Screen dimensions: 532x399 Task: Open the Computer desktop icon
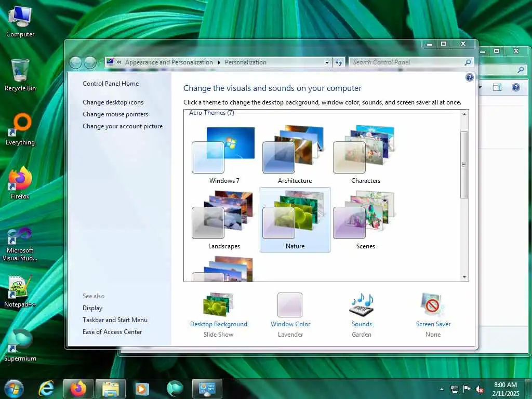[x=20, y=22]
